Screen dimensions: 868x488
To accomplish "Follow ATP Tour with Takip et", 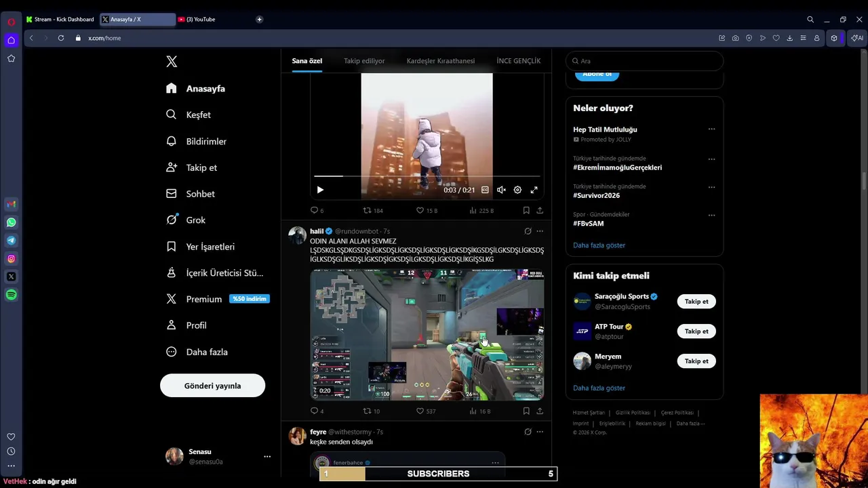I will coord(696,331).
